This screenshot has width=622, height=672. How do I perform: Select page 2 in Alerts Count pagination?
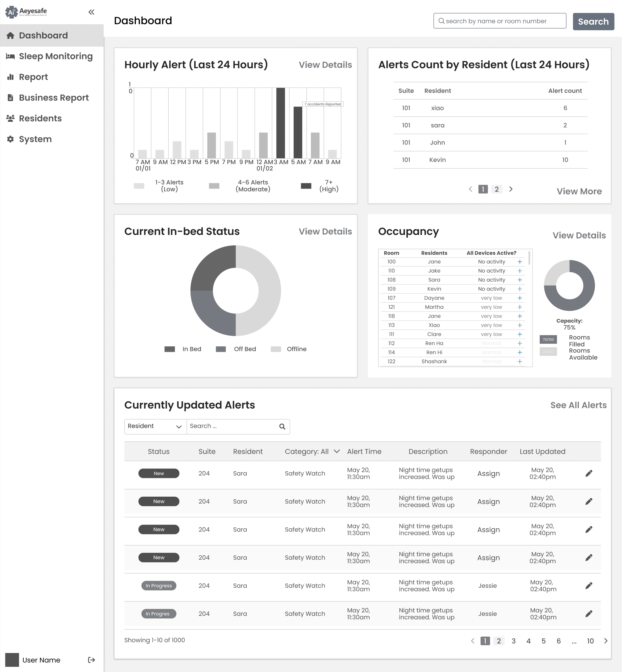497,189
